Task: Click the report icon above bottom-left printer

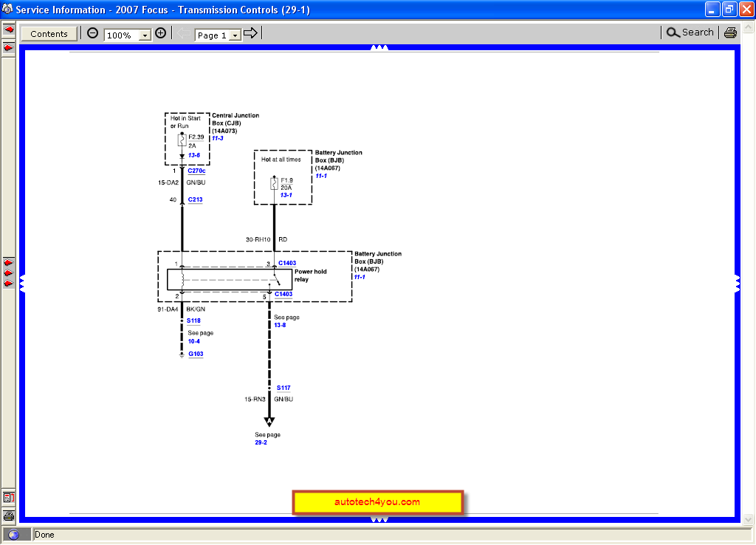Action: [x=8, y=498]
